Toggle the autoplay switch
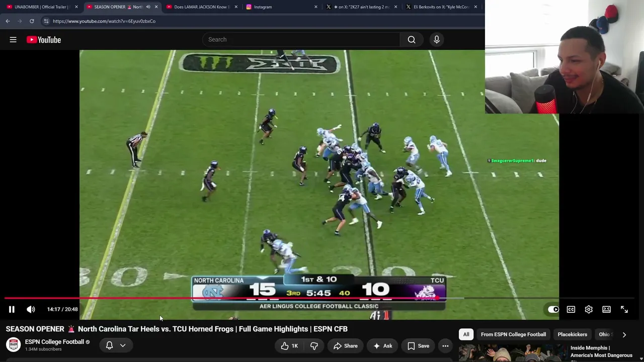This screenshot has height=362, width=644. (553, 310)
